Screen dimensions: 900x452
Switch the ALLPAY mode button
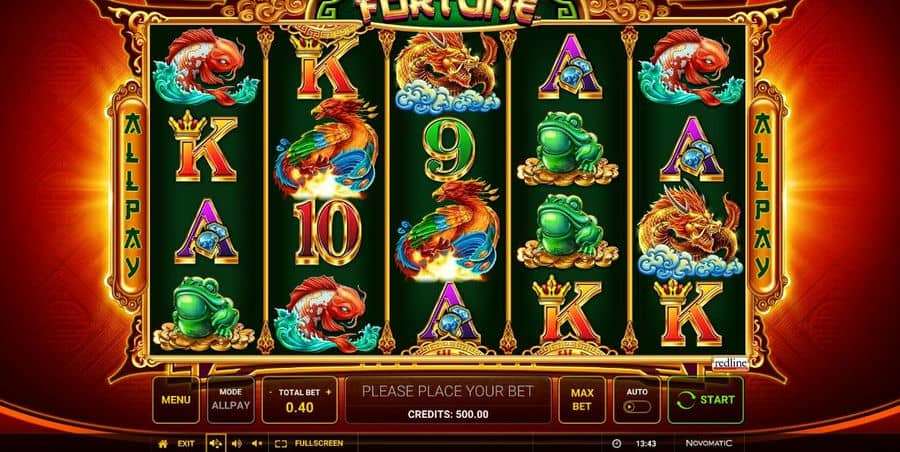click(231, 400)
